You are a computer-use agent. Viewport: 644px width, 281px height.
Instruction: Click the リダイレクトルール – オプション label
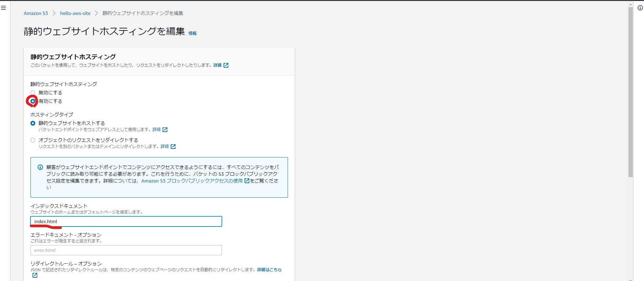[x=66, y=264]
